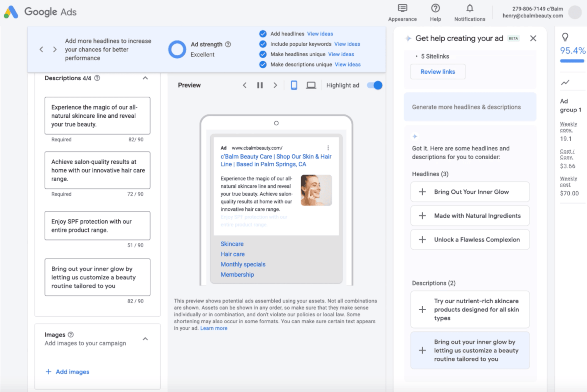Click the forward navigation arrow in preview
Viewport: 587px width, 392px height.
click(x=276, y=85)
